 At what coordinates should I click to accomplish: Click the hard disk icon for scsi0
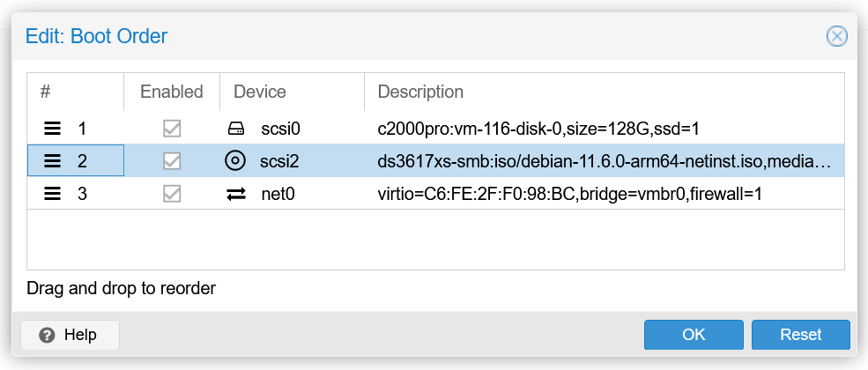235,129
